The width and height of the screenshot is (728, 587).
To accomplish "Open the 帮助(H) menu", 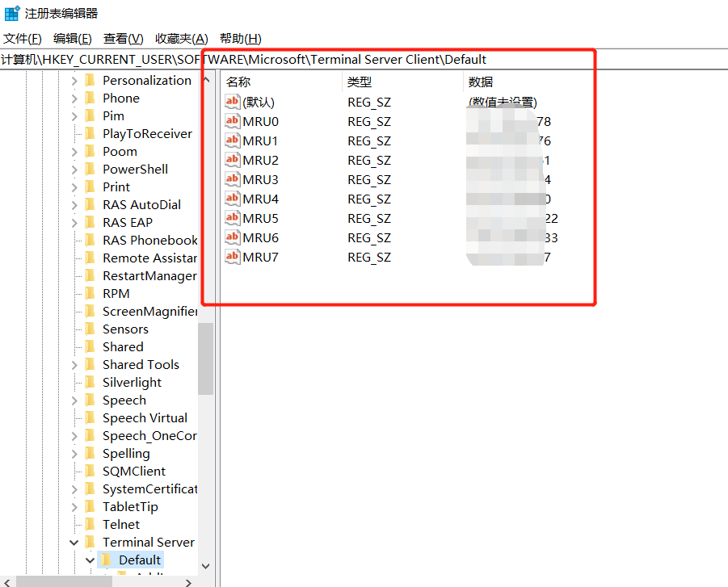I will coord(241,39).
